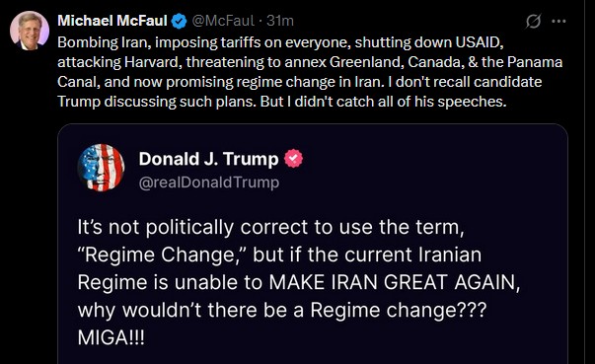Open the quoted post about Regime Change
Image resolution: width=595 pixels, height=364 pixels.
[x=313, y=244]
